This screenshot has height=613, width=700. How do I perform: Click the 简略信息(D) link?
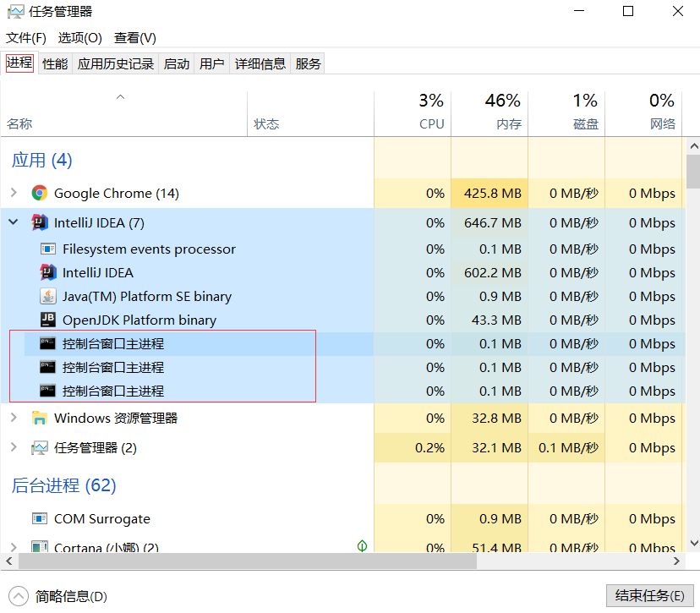click(71, 596)
